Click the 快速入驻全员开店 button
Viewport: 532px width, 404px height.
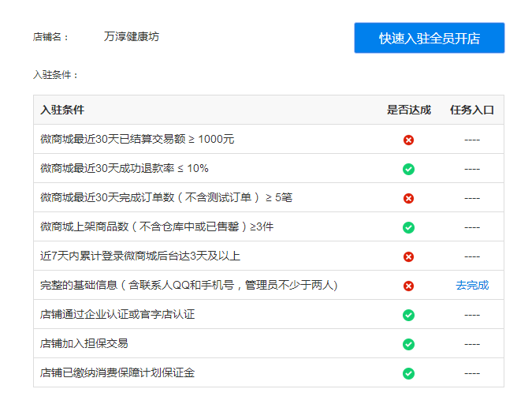pos(430,38)
